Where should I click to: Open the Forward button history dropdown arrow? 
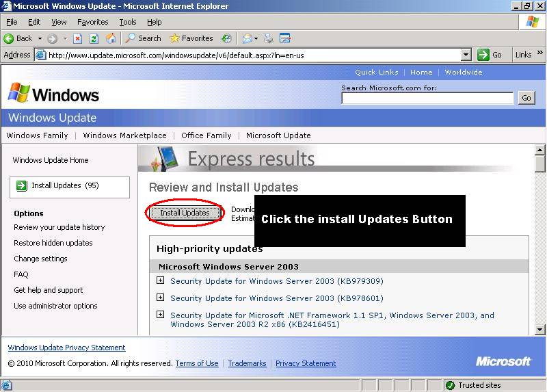(65, 38)
